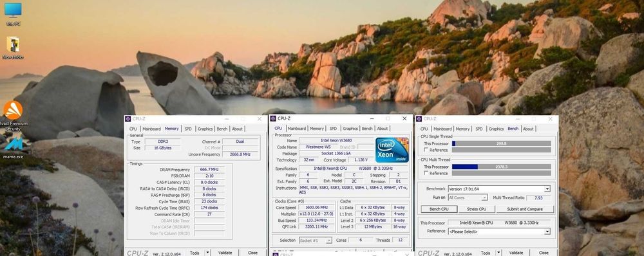Click the Package Socket 1366 LGA field
Viewport: 644px width, 256px height.
336,154
